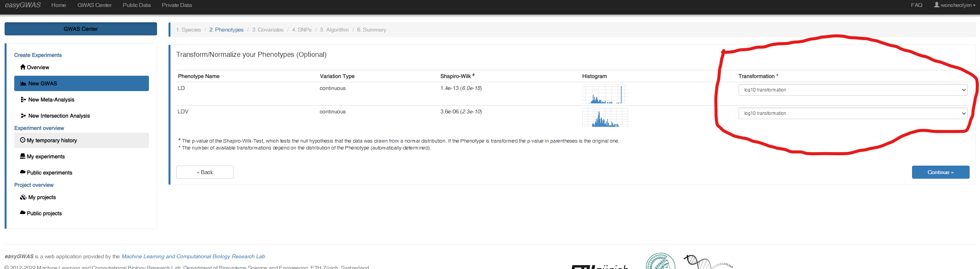980x269 pixels.
Task: View the LDV histogram thumbnail
Action: 605,117
